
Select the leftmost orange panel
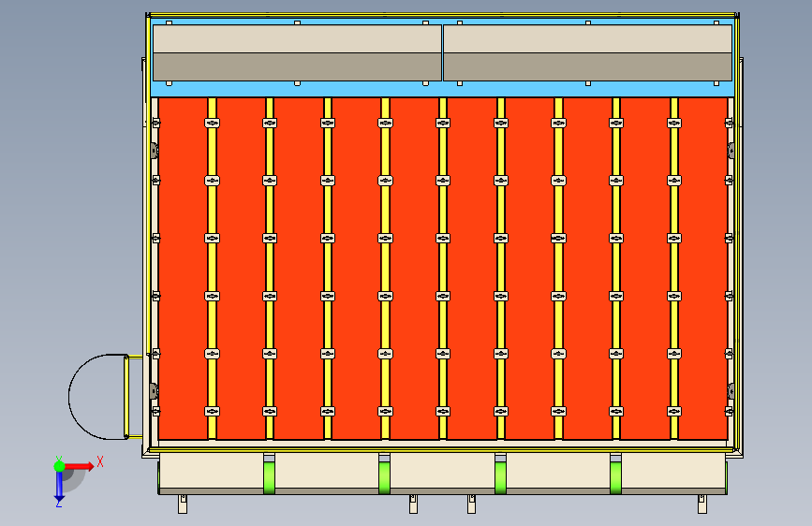pos(183,269)
